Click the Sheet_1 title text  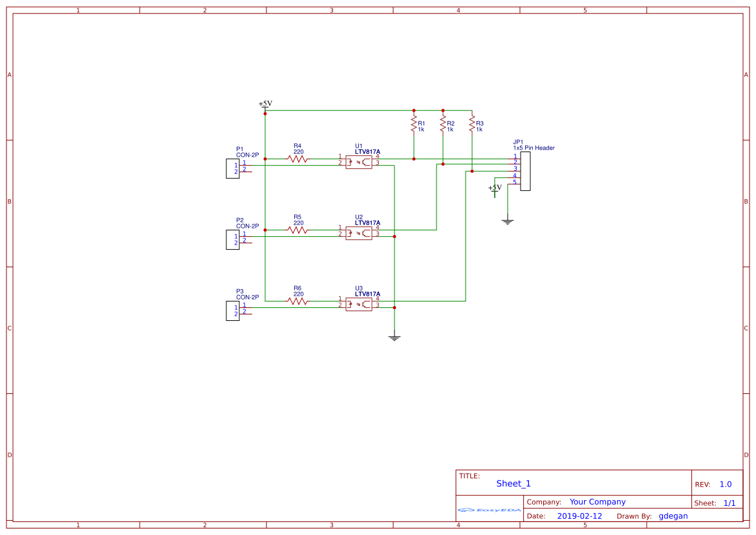[512, 483]
